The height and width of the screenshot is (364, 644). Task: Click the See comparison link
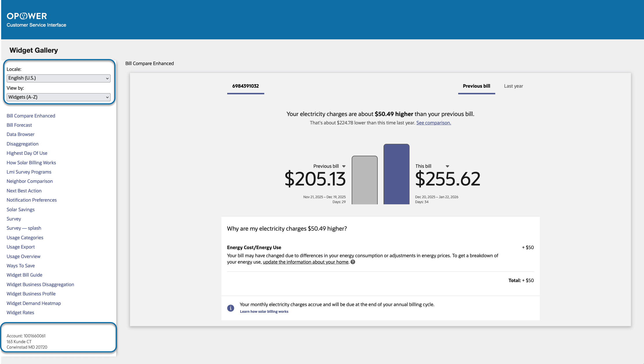[433, 123]
